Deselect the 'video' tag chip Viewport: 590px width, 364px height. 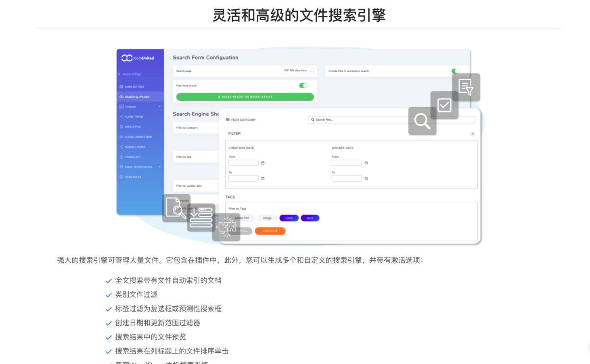(x=289, y=218)
